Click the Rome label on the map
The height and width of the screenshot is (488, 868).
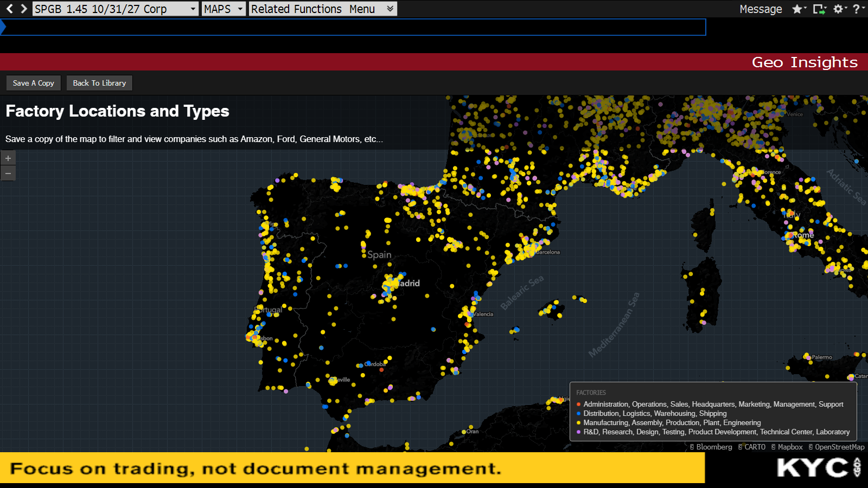coord(803,235)
